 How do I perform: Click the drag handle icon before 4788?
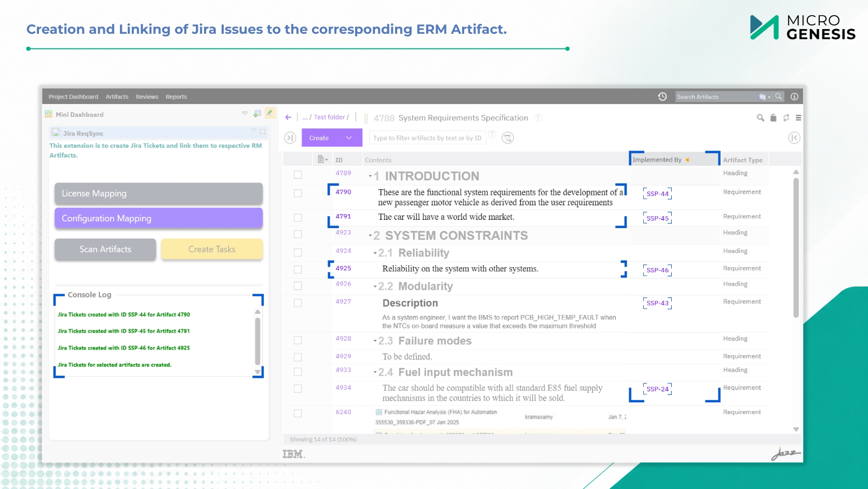point(366,119)
